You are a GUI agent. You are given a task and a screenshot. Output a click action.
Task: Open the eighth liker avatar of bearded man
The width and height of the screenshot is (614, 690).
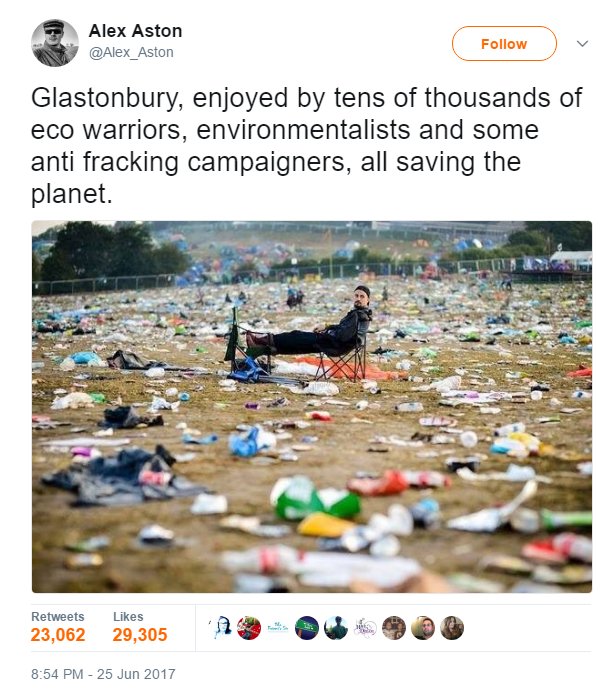[x=423, y=628]
